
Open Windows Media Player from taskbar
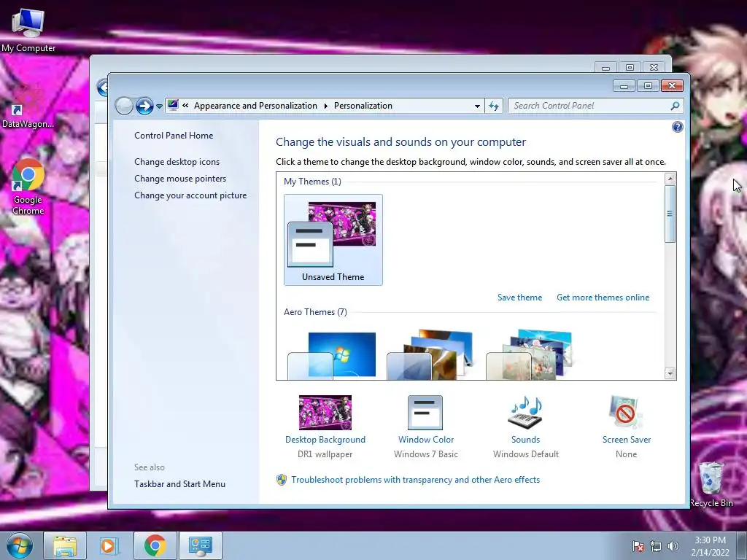click(109, 545)
